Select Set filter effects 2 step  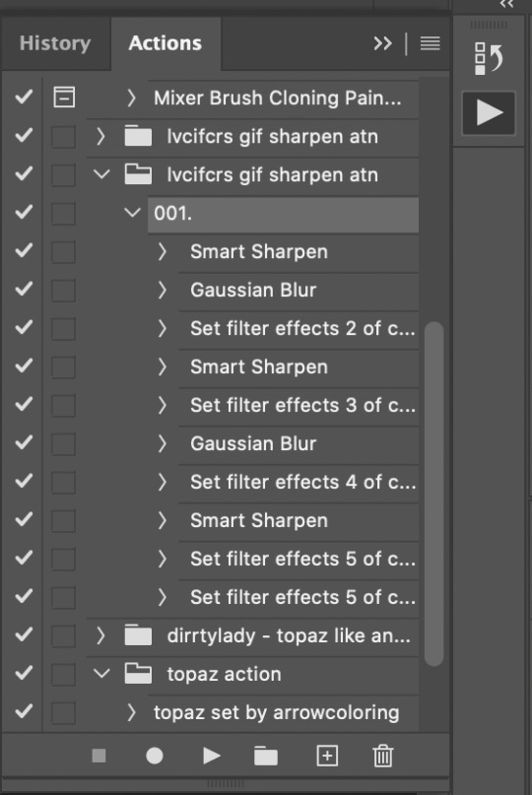(299, 329)
